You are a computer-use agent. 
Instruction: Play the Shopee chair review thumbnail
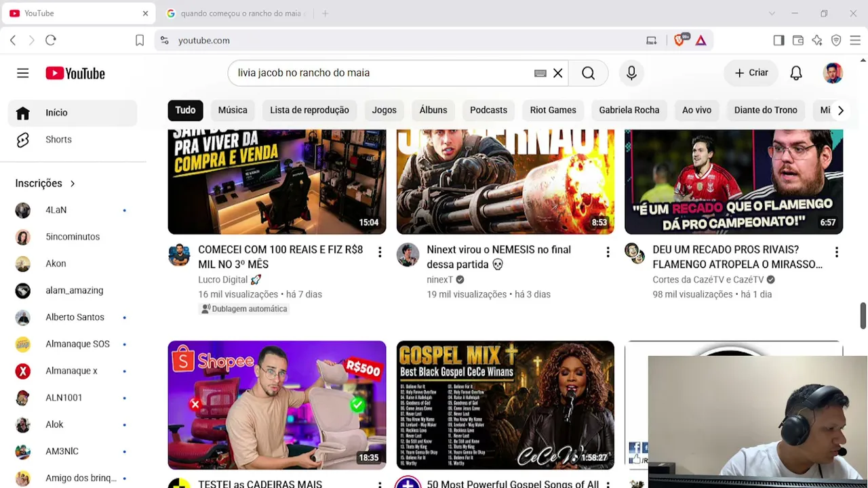[277, 405]
